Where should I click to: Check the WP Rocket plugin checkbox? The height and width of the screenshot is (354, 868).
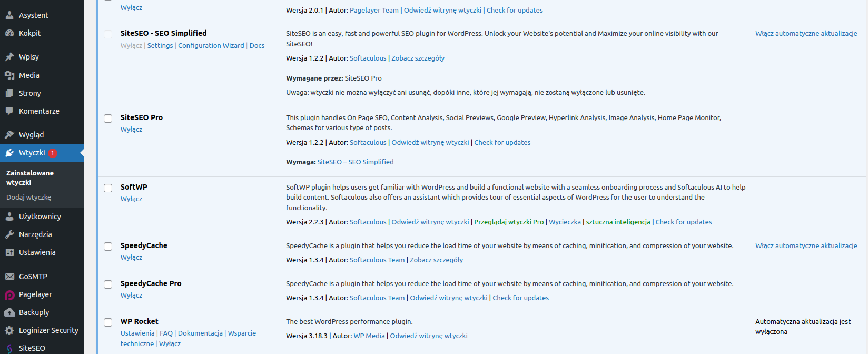108,322
